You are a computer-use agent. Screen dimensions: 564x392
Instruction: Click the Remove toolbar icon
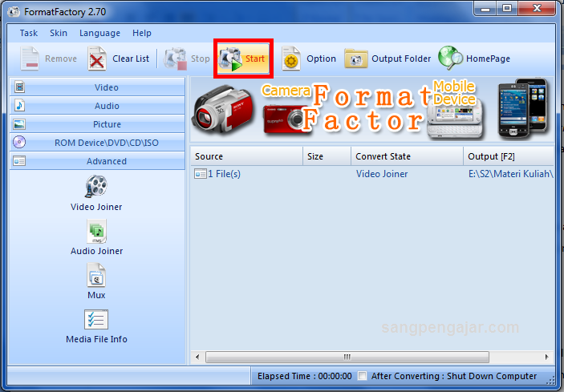[x=30, y=59]
